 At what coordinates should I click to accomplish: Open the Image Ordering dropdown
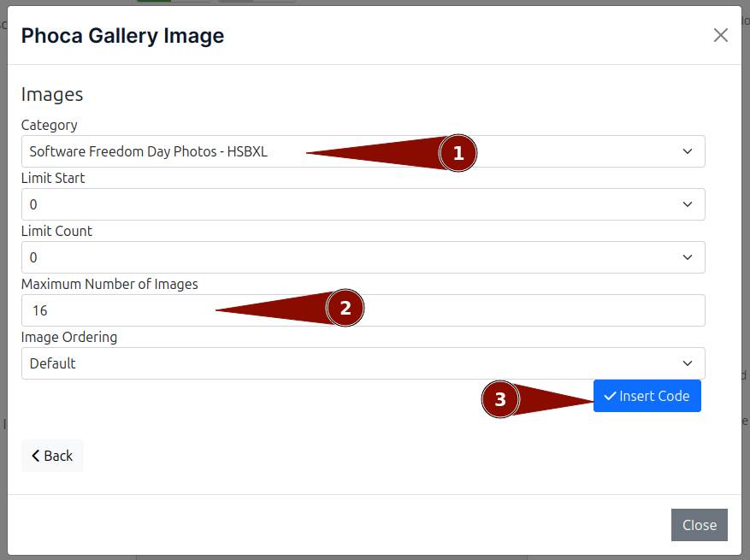tap(363, 363)
